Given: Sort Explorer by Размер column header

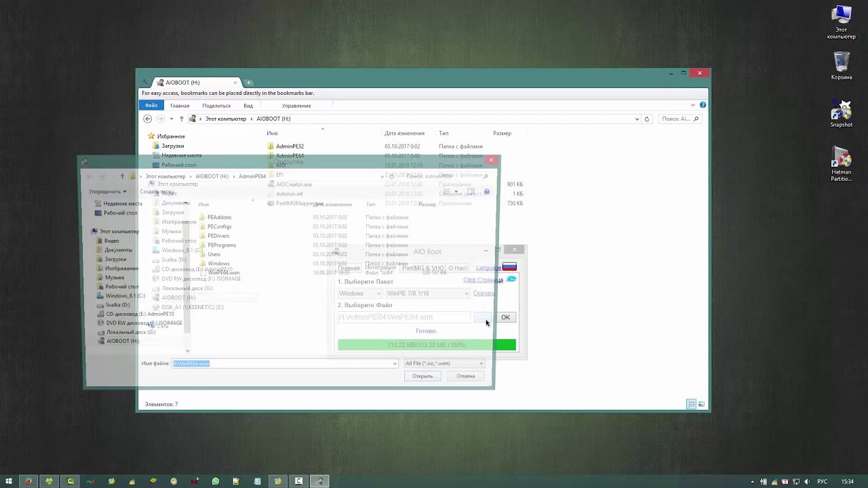Looking at the screenshot, I should [x=502, y=134].
